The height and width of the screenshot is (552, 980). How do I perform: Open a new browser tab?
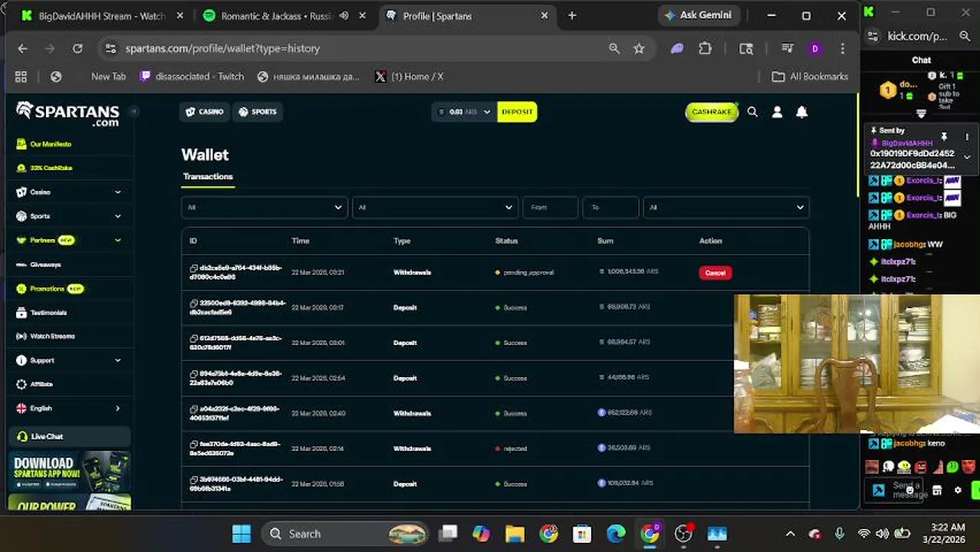(572, 15)
